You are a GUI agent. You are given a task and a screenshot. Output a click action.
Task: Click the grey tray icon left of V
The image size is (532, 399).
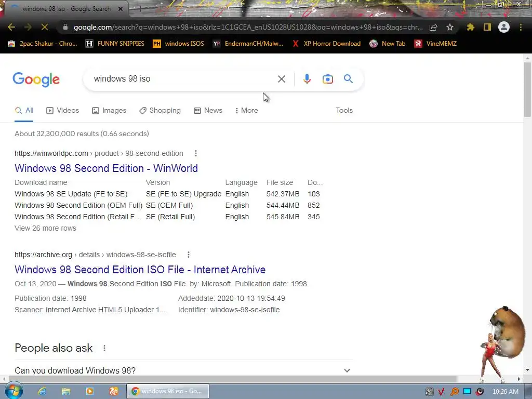(x=429, y=392)
